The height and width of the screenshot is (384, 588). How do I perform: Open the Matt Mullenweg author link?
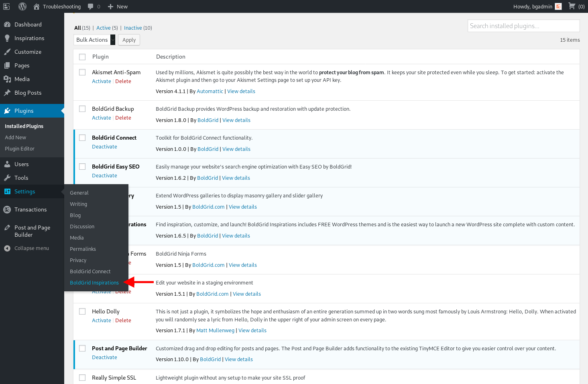(215, 330)
